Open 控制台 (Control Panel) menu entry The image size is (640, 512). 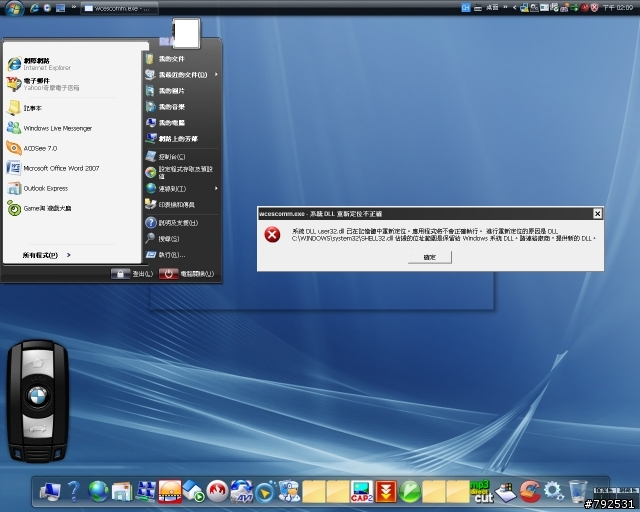(x=170, y=157)
